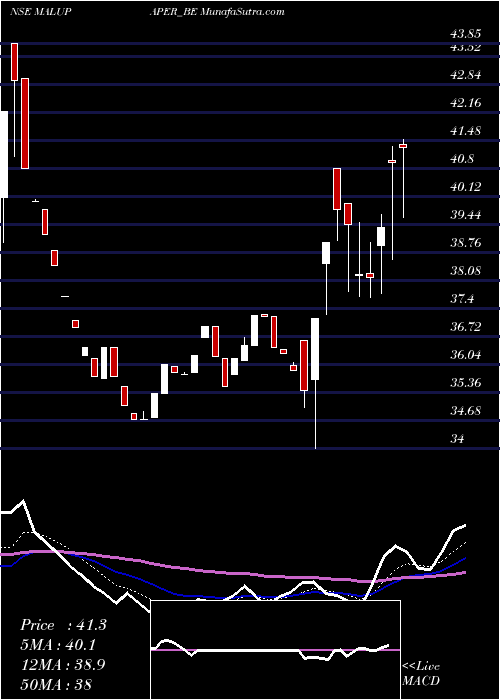Viewport: 500px width, 700px height.
Task: Click the MACD inset chart panel
Action: (x=275, y=650)
